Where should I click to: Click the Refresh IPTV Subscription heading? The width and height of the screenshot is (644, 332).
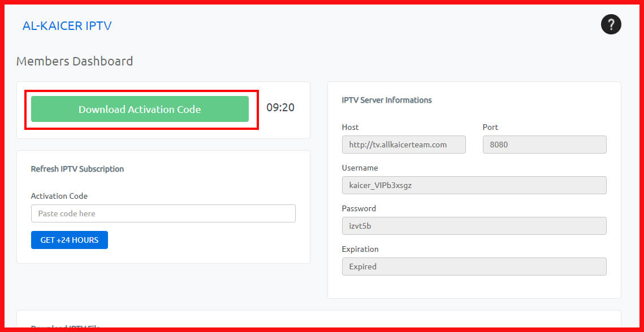tap(77, 169)
